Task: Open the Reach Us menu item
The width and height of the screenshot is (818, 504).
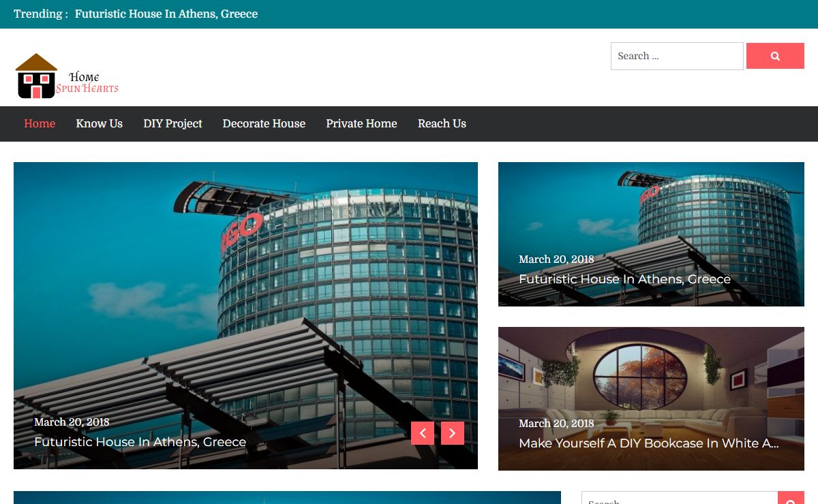Action: [x=442, y=123]
